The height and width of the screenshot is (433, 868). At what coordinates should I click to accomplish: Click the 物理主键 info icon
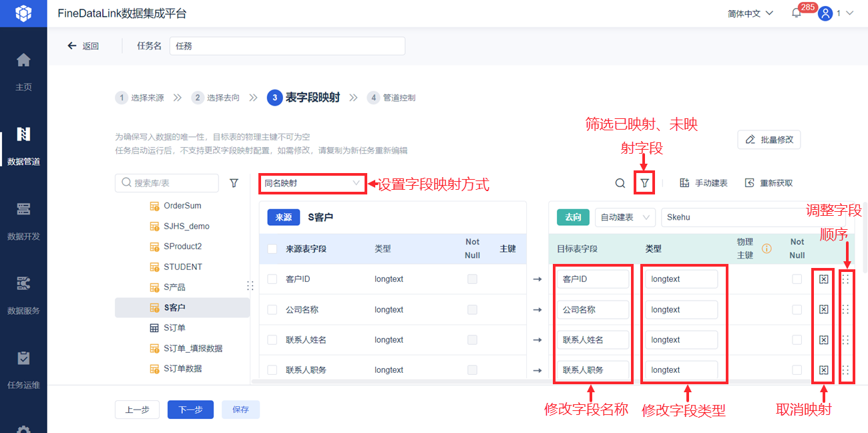pyautogui.click(x=767, y=249)
